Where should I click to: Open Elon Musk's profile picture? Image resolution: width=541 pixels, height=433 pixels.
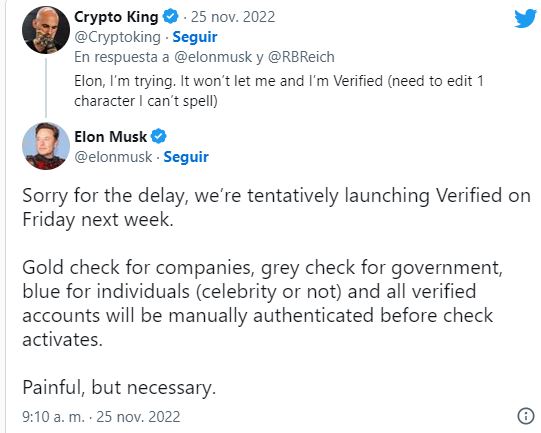(46, 146)
